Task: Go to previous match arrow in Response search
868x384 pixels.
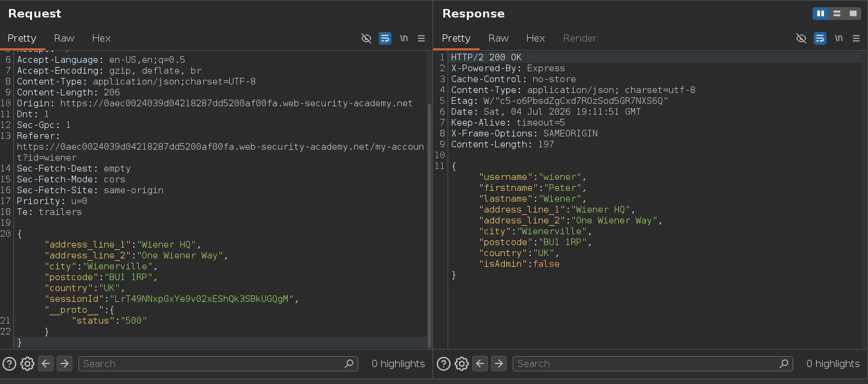Action: (x=480, y=363)
